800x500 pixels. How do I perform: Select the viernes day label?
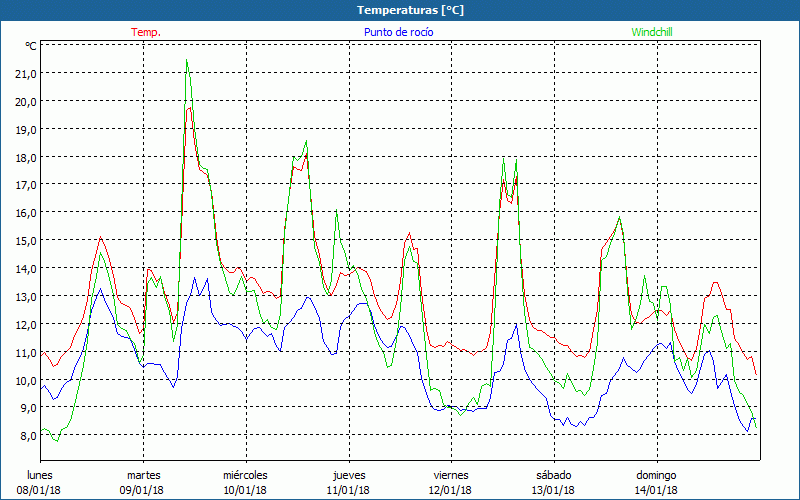450,475
